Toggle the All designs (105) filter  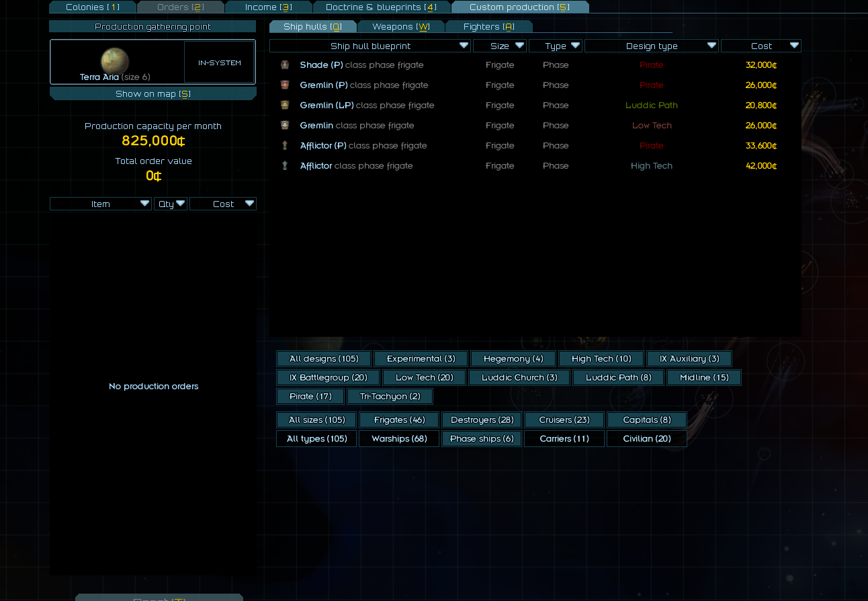click(324, 359)
